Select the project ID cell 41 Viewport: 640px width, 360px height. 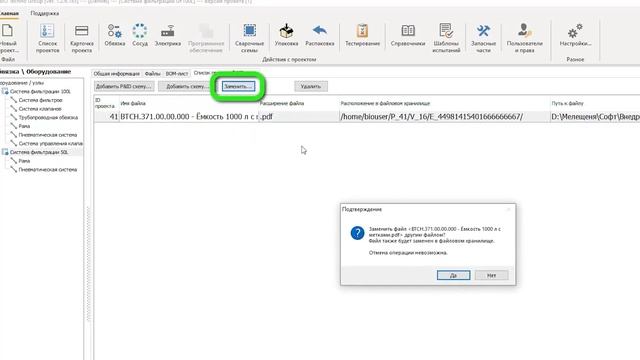(106, 117)
